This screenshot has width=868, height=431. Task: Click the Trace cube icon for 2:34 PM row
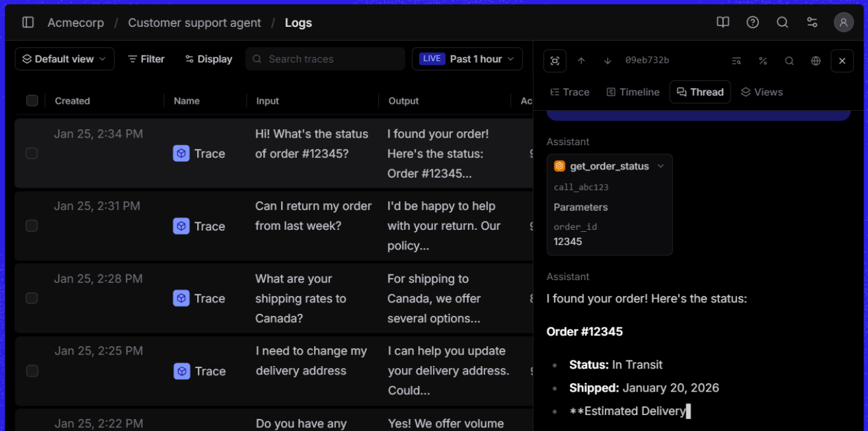pos(181,153)
